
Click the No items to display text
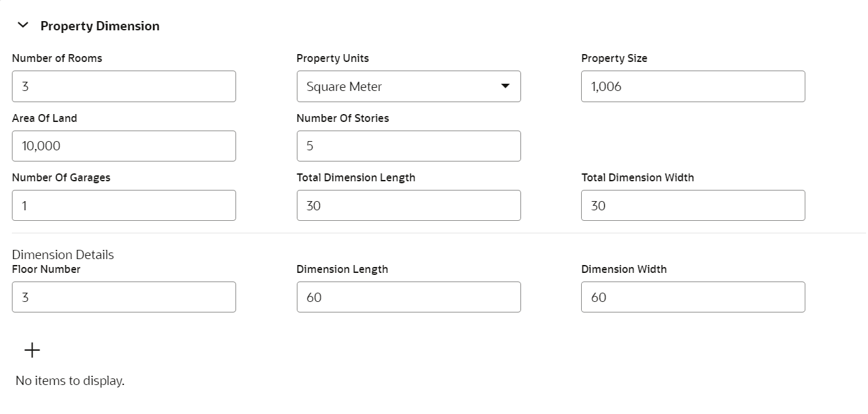(x=69, y=380)
